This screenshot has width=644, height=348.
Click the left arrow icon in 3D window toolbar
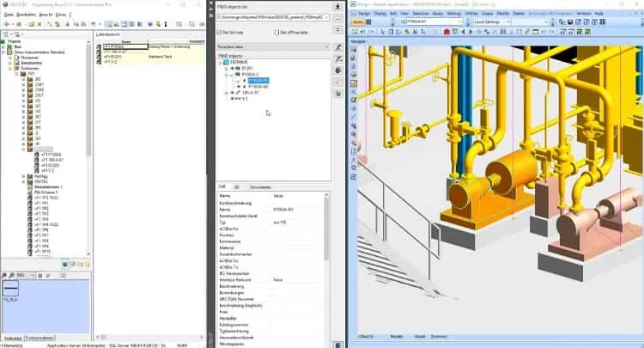pos(464,32)
